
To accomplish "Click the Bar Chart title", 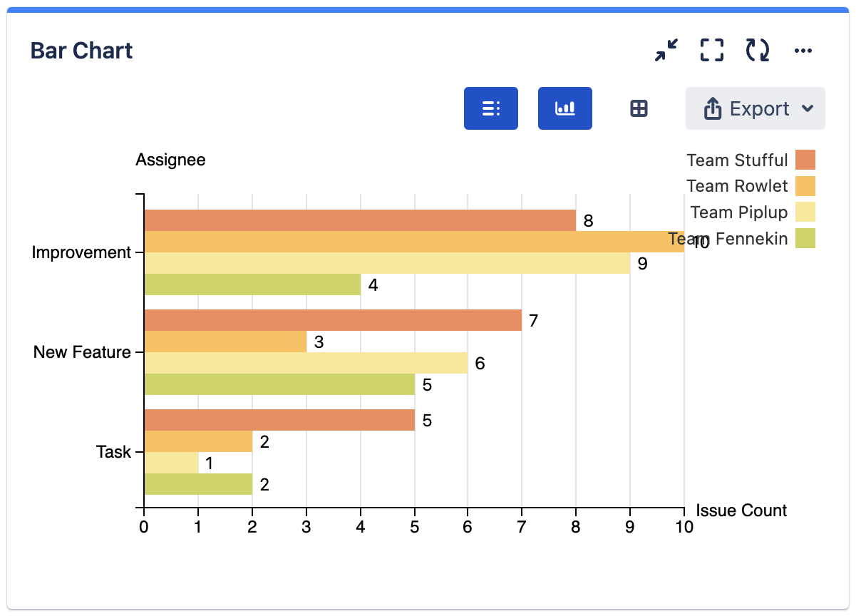I will pyautogui.click(x=81, y=50).
